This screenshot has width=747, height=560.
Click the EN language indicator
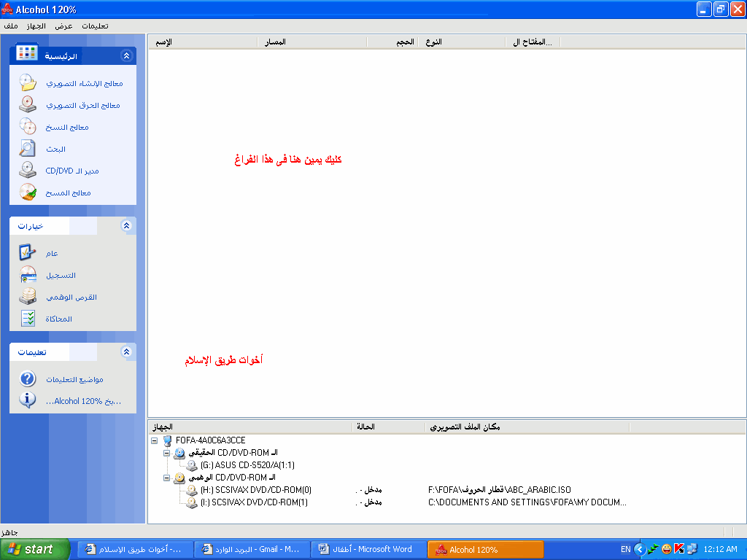tap(625, 549)
